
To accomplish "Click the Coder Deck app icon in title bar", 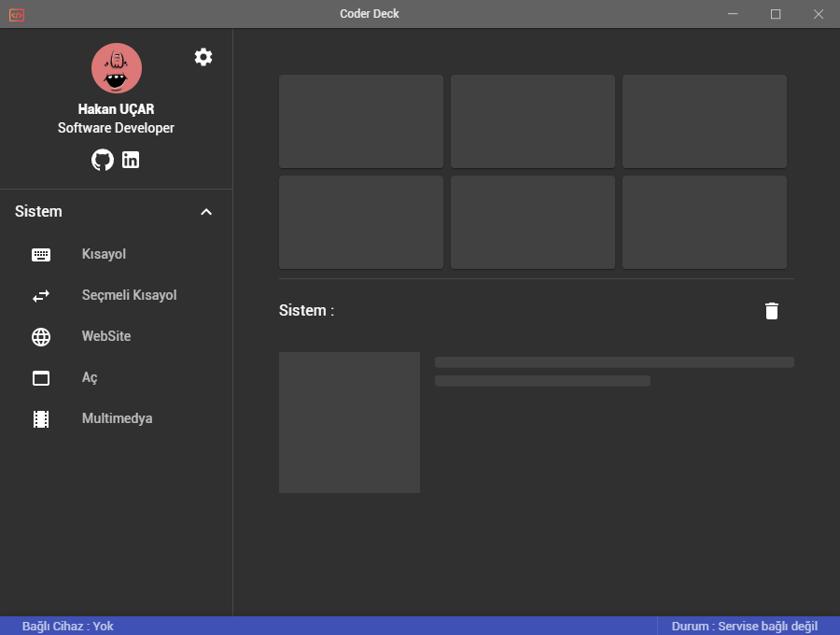I will (17, 14).
